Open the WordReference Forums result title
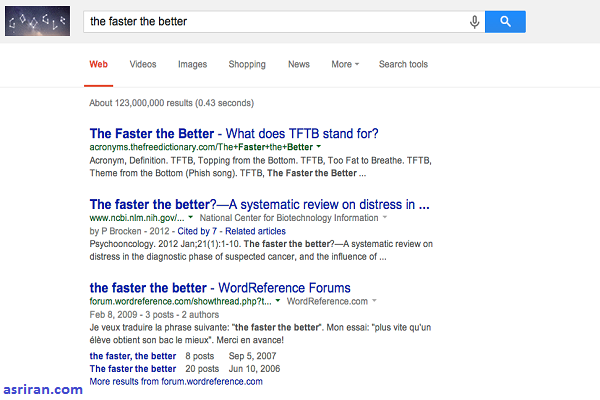 [220, 288]
